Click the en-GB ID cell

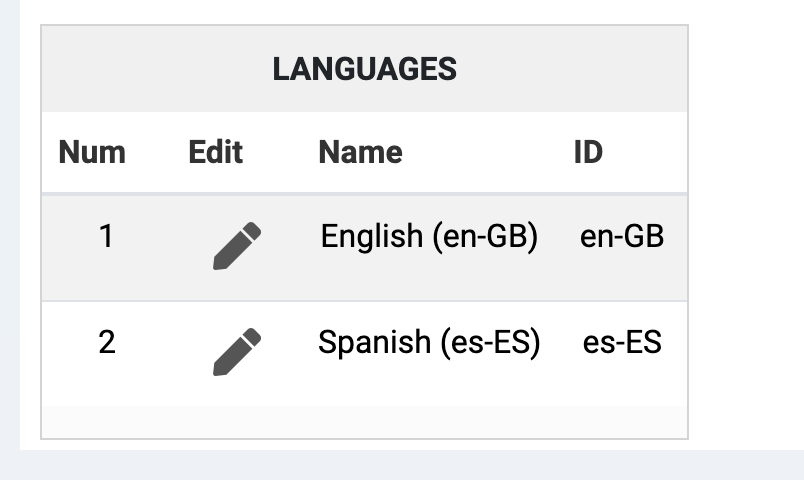tap(622, 237)
